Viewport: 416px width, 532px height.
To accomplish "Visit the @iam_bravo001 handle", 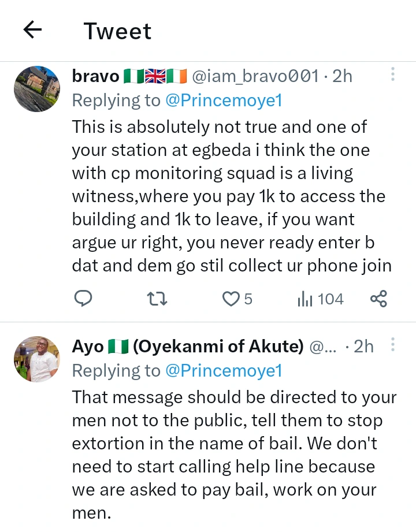I will (x=255, y=76).
